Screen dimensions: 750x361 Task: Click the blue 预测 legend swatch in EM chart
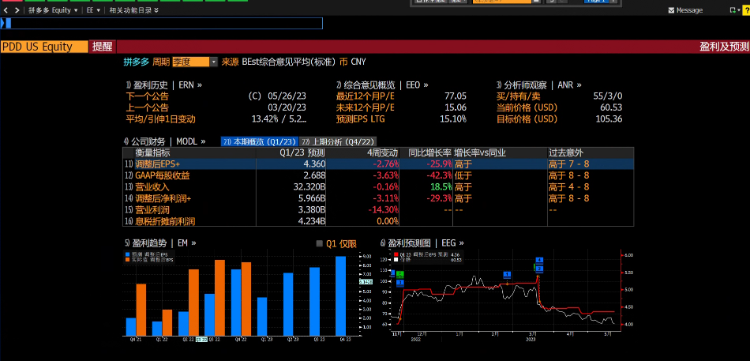point(127,254)
